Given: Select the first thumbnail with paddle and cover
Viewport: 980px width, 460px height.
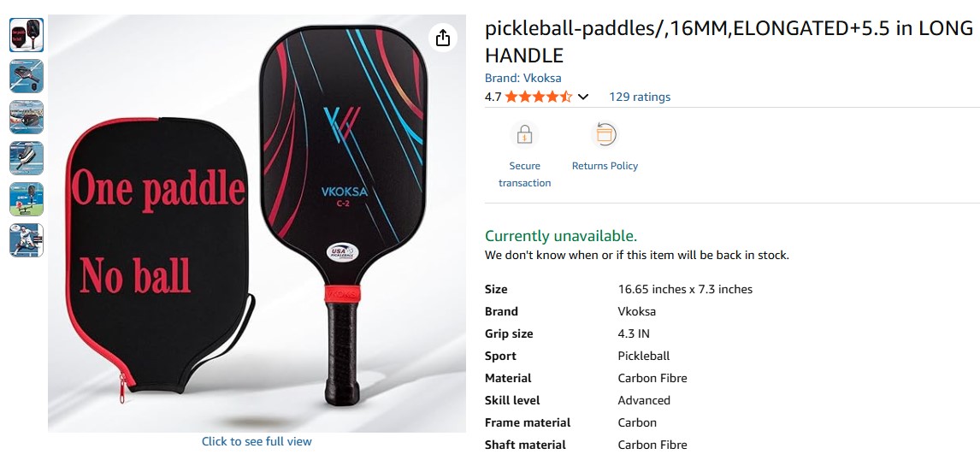Looking at the screenshot, I should [x=27, y=35].
